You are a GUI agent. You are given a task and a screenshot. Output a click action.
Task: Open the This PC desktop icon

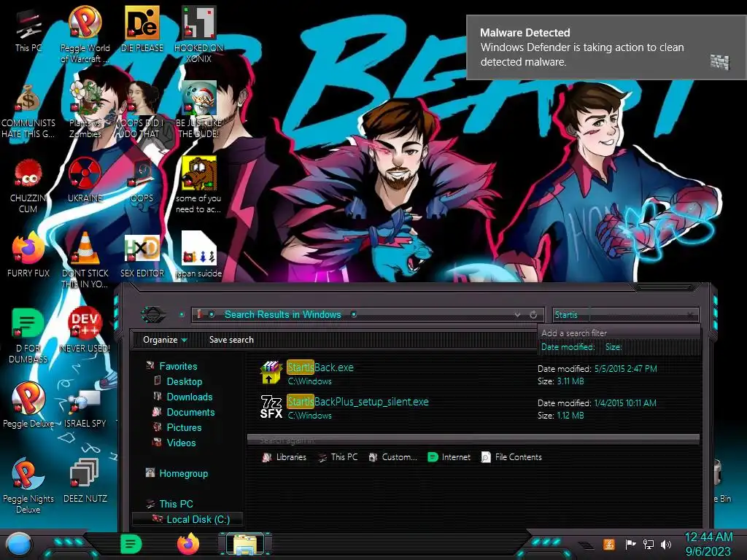28,31
